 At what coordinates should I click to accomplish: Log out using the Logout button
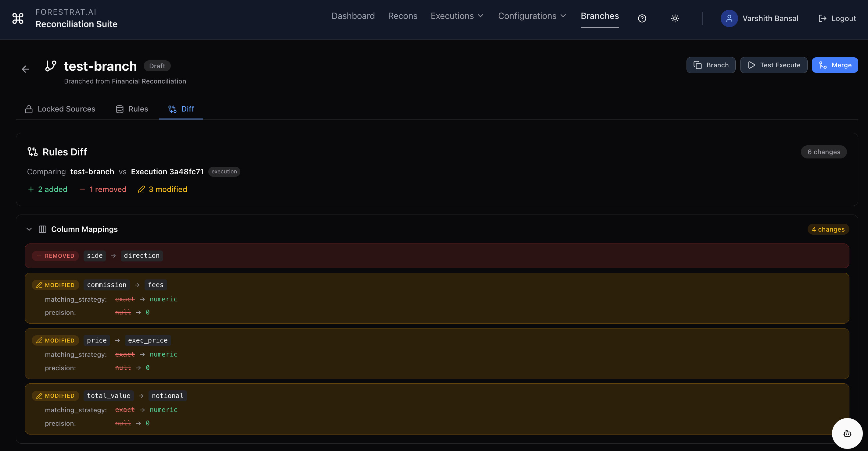[837, 19]
